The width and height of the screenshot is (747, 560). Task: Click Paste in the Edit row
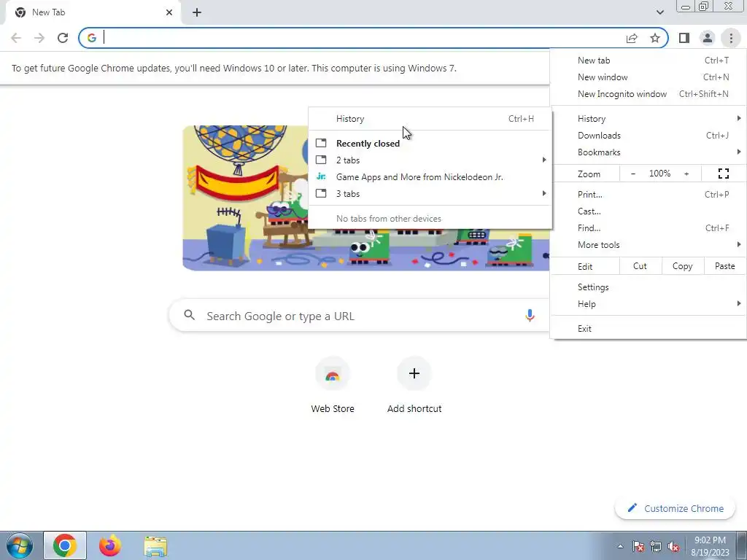724,266
